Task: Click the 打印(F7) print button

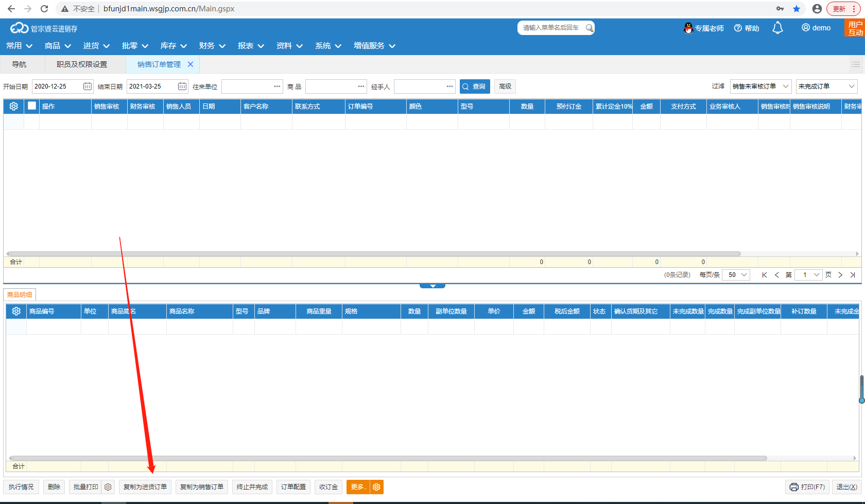Action: [x=808, y=487]
